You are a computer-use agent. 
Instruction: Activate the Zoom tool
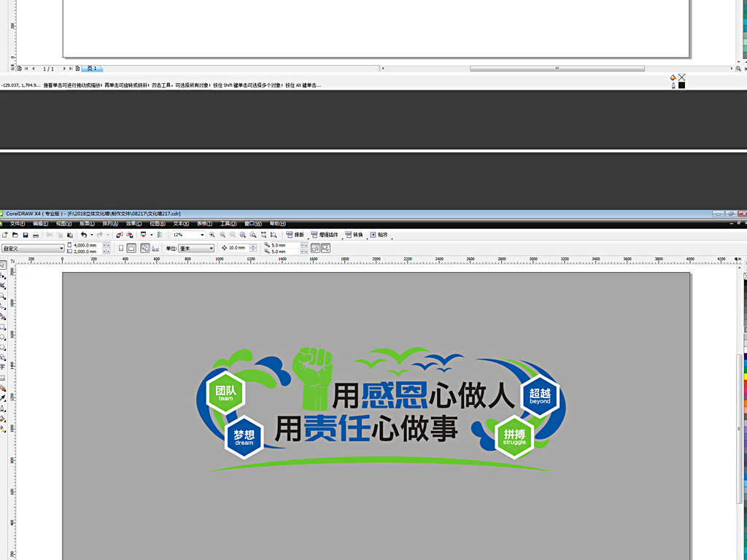[x=4, y=293]
